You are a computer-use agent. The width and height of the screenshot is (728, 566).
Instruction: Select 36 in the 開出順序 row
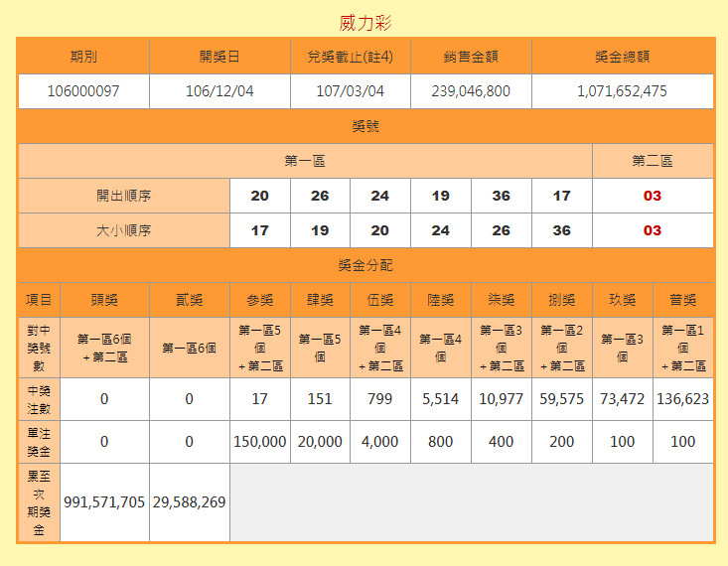[501, 196]
